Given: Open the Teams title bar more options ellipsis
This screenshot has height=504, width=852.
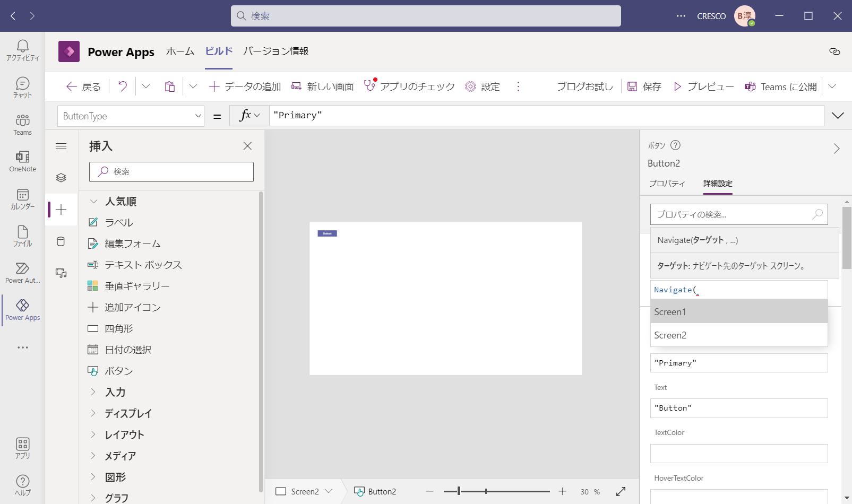Looking at the screenshot, I should coord(681,16).
